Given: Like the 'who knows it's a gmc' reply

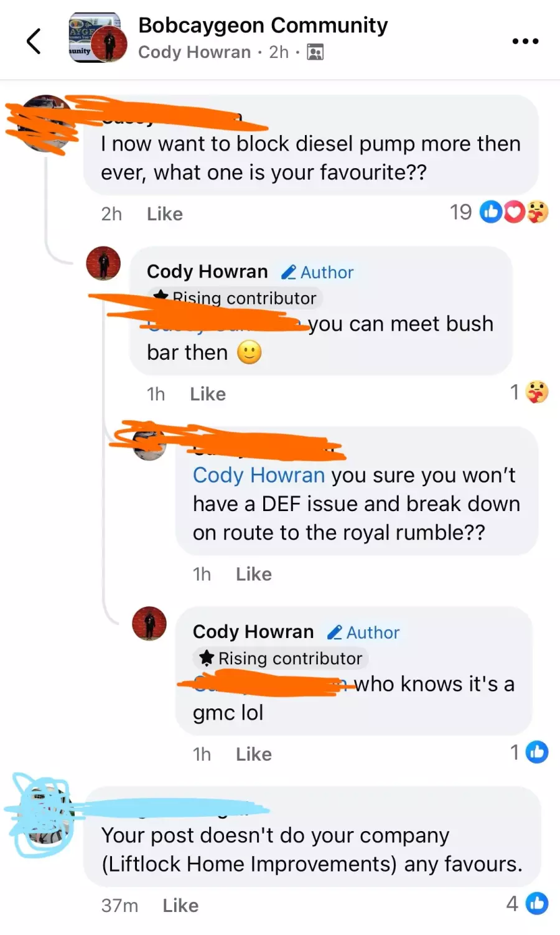Looking at the screenshot, I should [x=254, y=754].
